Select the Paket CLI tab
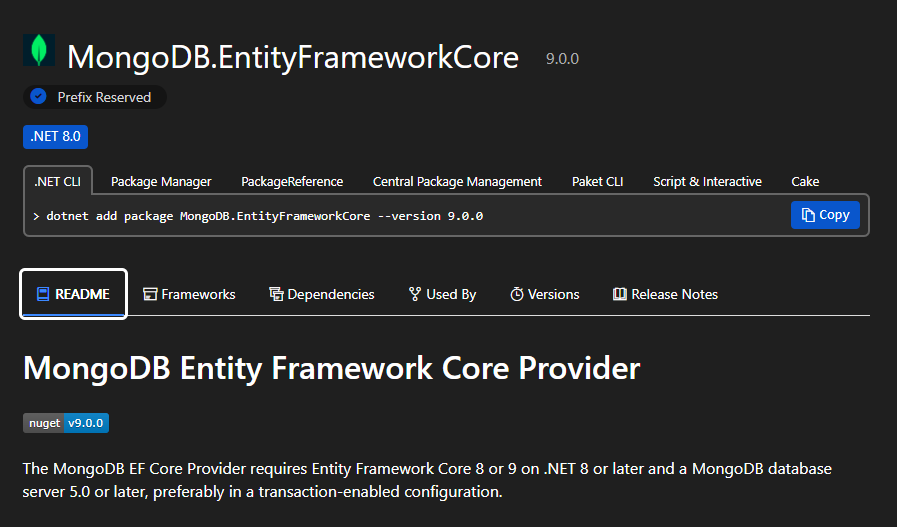 tap(597, 181)
